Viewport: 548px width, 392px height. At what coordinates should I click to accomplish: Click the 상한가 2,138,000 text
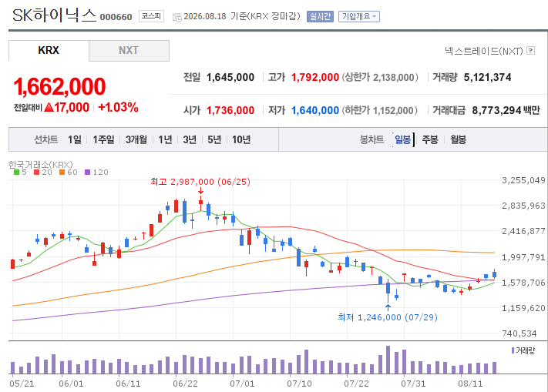pyautogui.click(x=380, y=77)
